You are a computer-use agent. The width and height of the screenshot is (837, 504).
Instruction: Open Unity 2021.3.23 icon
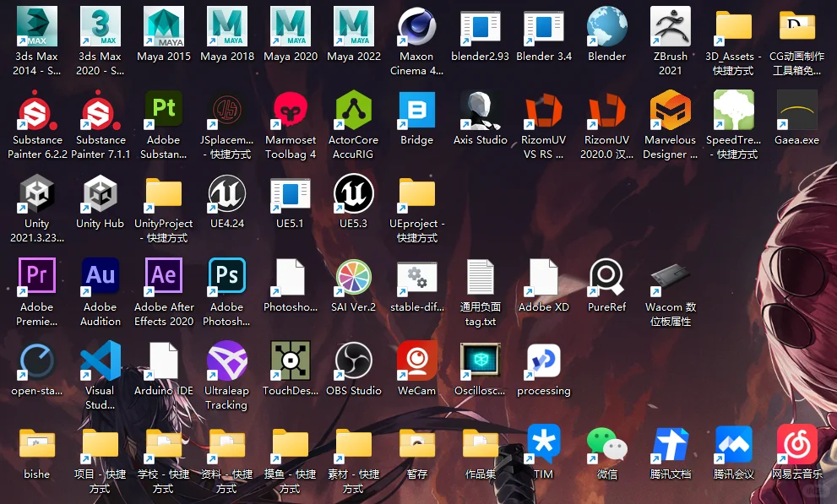point(37,193)
